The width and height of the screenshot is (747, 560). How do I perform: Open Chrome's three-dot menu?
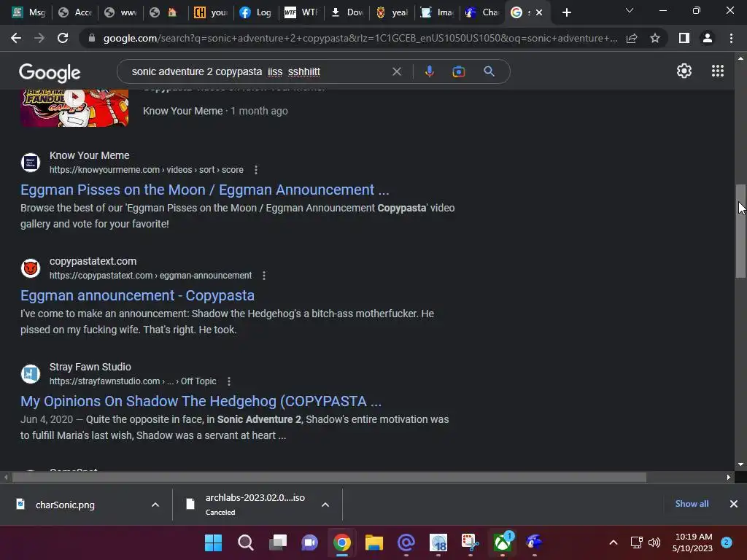(x=731, y=38)
